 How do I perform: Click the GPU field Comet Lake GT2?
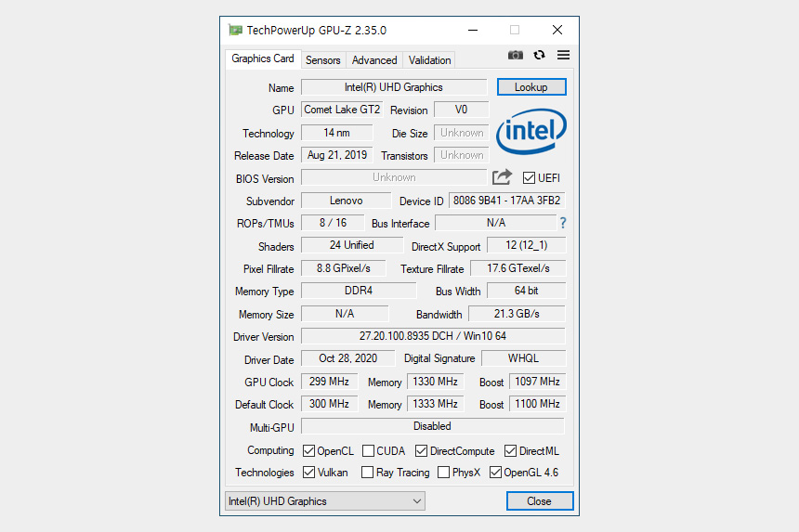pyautogui.click(x=342, y=110)
